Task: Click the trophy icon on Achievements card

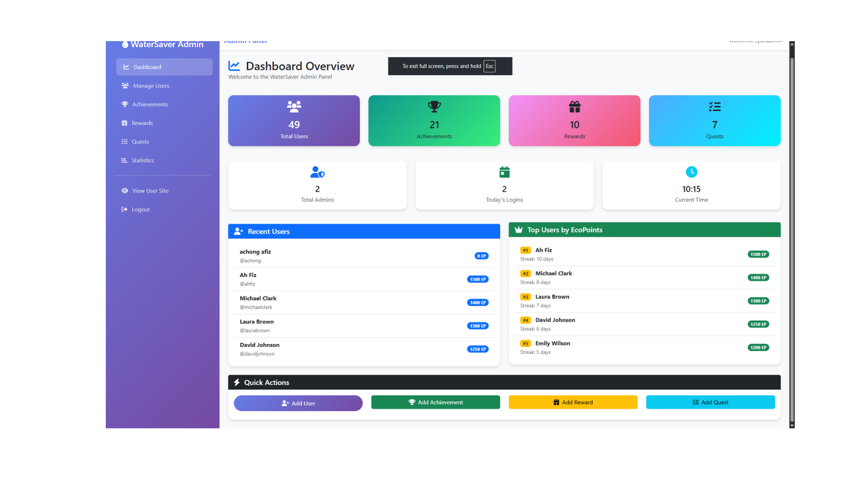Action: coord(434,107)
